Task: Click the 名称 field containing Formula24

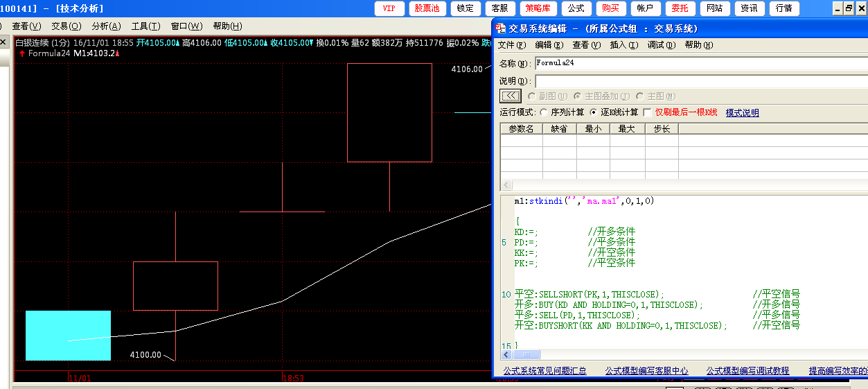Action: 701,63
